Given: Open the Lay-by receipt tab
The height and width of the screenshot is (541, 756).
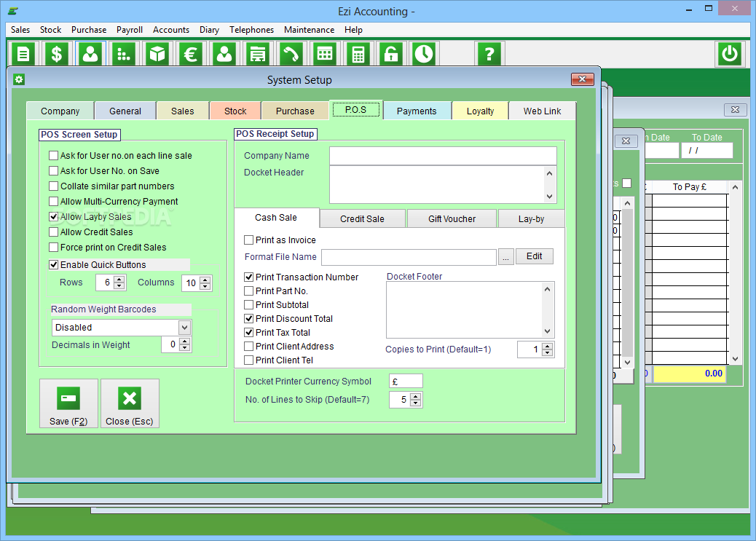Looking at the screenshot, I should coord(532,219).
